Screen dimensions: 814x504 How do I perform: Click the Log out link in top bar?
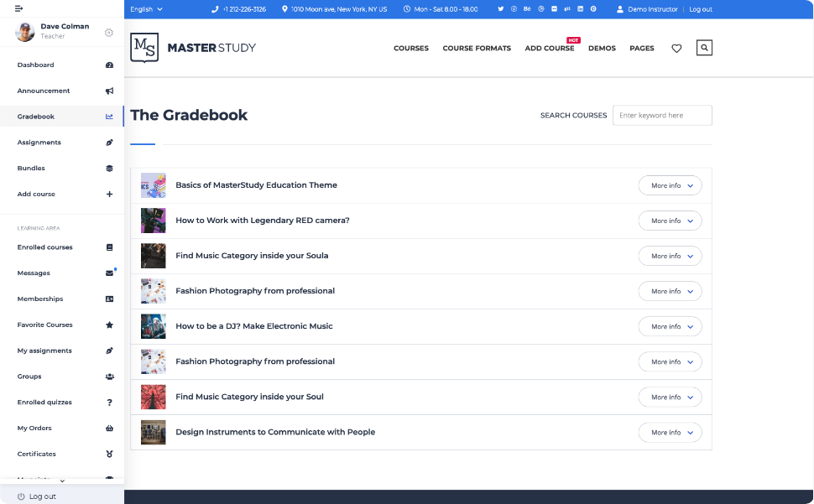[x=701, y=9]
